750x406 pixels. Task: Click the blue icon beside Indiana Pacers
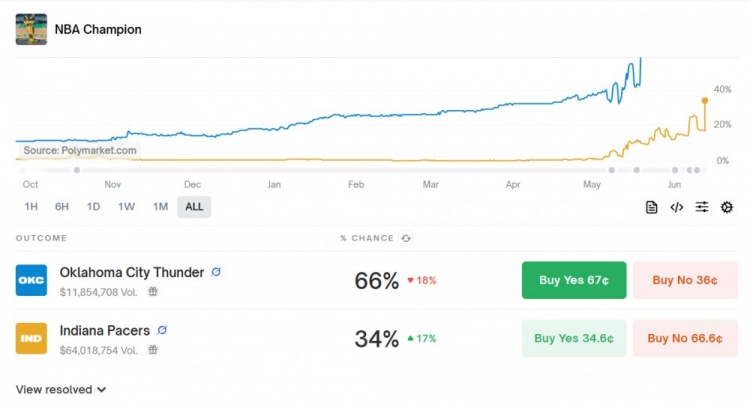coord(162,330)
